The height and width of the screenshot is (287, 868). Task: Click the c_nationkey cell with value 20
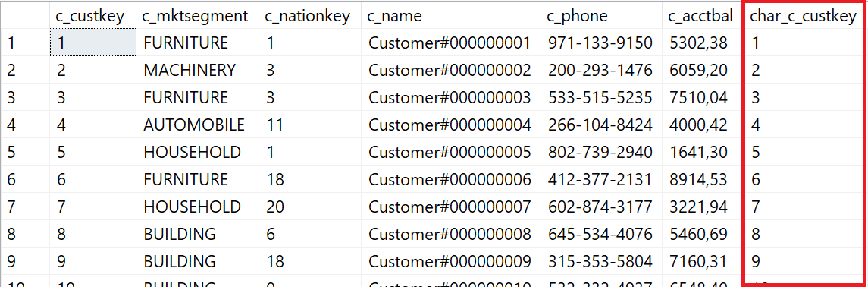309,207
